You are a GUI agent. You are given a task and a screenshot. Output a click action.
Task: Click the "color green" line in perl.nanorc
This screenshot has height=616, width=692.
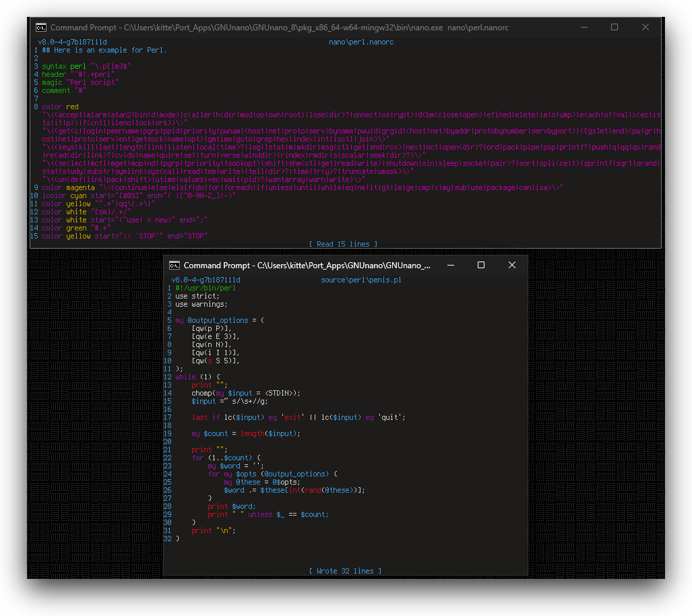[76, 228]
